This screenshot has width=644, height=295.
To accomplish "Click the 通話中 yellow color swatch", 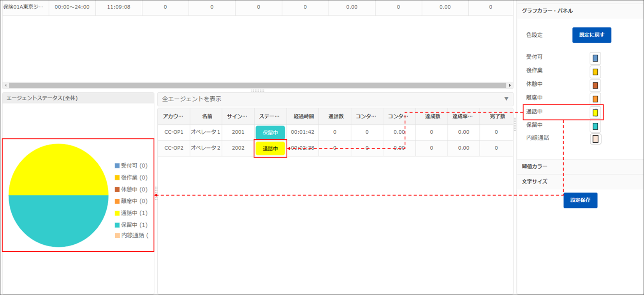I will tap(595, 113).
